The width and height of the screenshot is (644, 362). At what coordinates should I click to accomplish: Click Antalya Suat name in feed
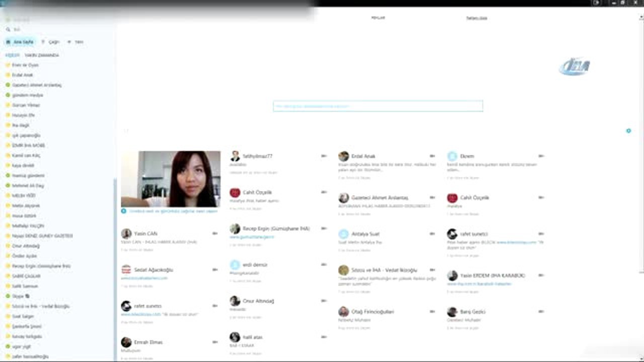pos(365,234)
